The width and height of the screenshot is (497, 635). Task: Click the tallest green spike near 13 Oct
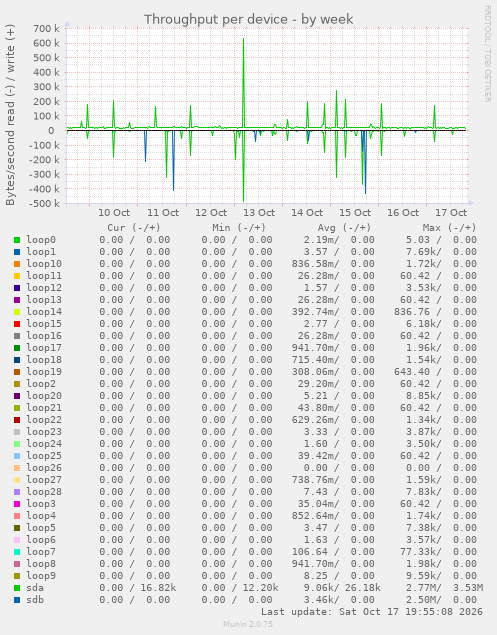[x=243, y=83]
